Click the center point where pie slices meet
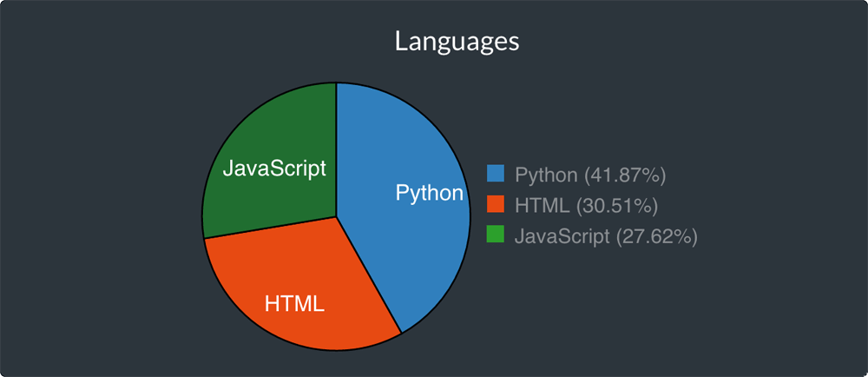868x377 pixels. [336, 216]
